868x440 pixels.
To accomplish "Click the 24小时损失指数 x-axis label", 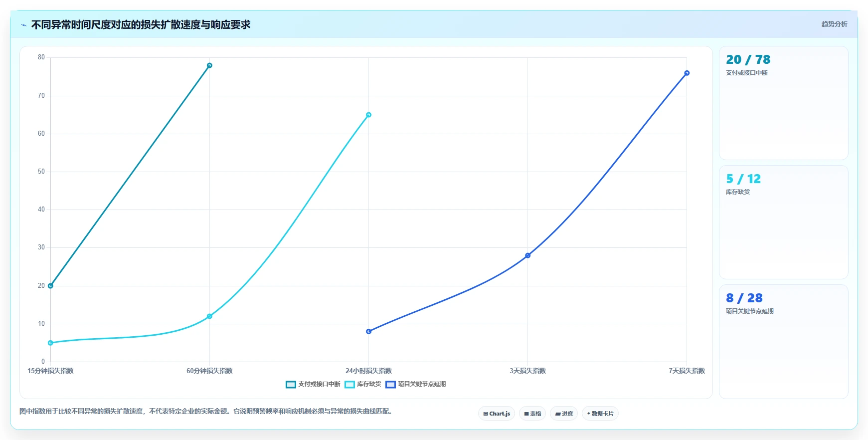I will pyautogui.click(x=368, y=371).
